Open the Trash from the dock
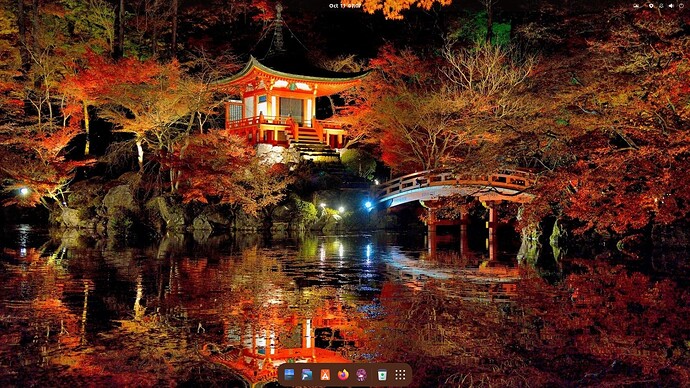The width and height of the screenshot is (690, 388). pos(382,374)
